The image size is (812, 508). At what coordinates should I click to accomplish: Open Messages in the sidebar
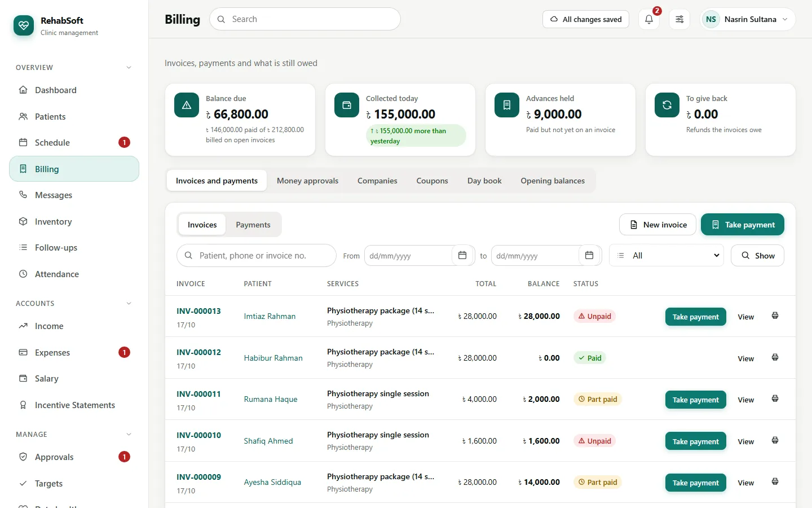[x=74, y=195]
